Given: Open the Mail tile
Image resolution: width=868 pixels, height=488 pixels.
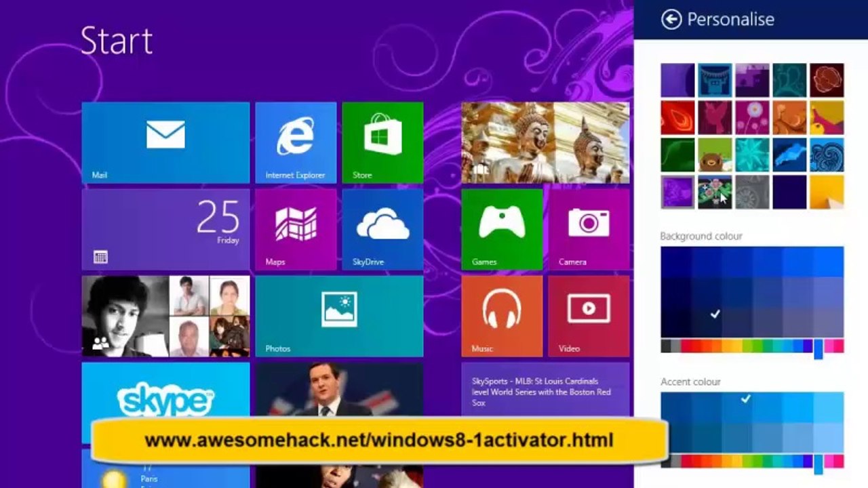Looking at the screenshot, I should tap(165, 142).
